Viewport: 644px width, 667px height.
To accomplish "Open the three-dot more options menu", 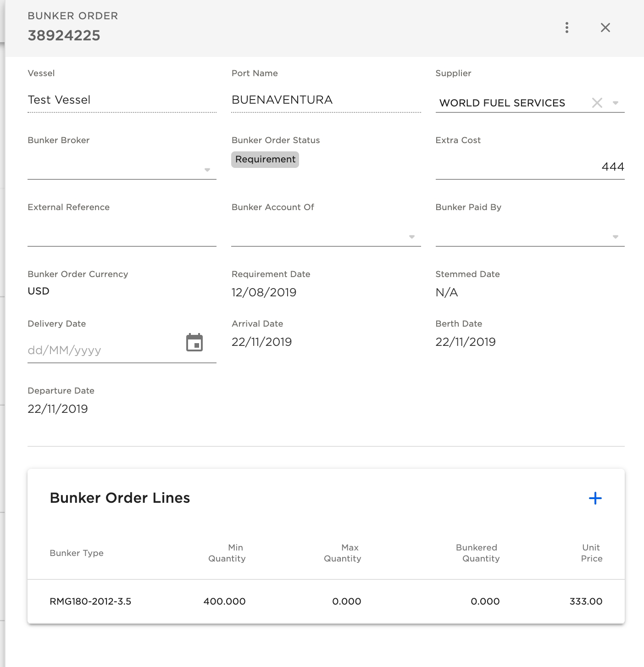I will click(x=567, y=28).
